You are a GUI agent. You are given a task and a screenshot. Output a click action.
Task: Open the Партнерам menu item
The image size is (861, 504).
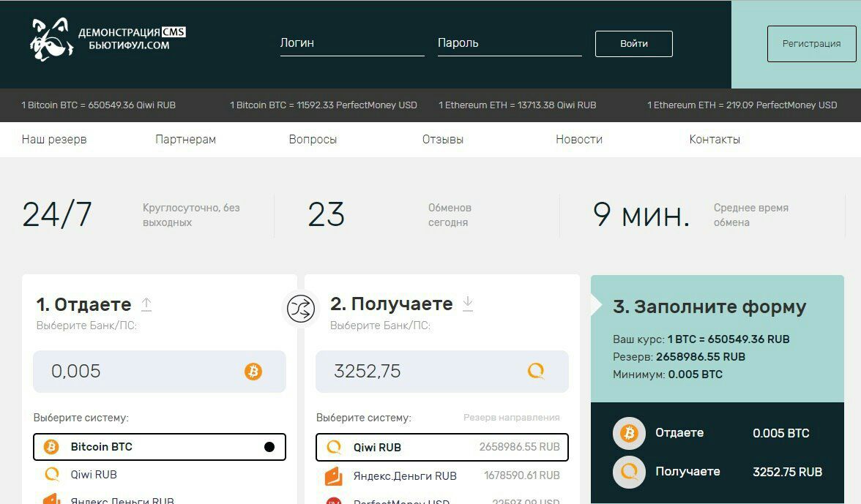tap(186, 139)
